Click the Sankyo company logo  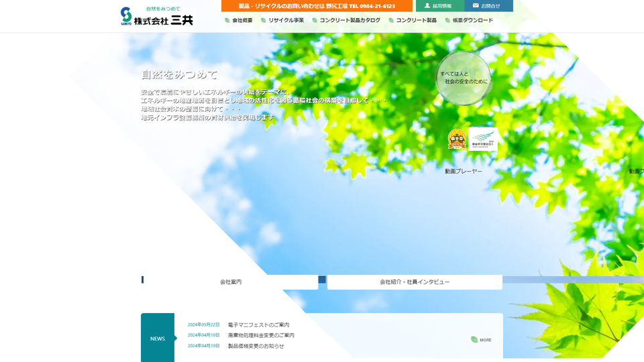click(156, 16)
